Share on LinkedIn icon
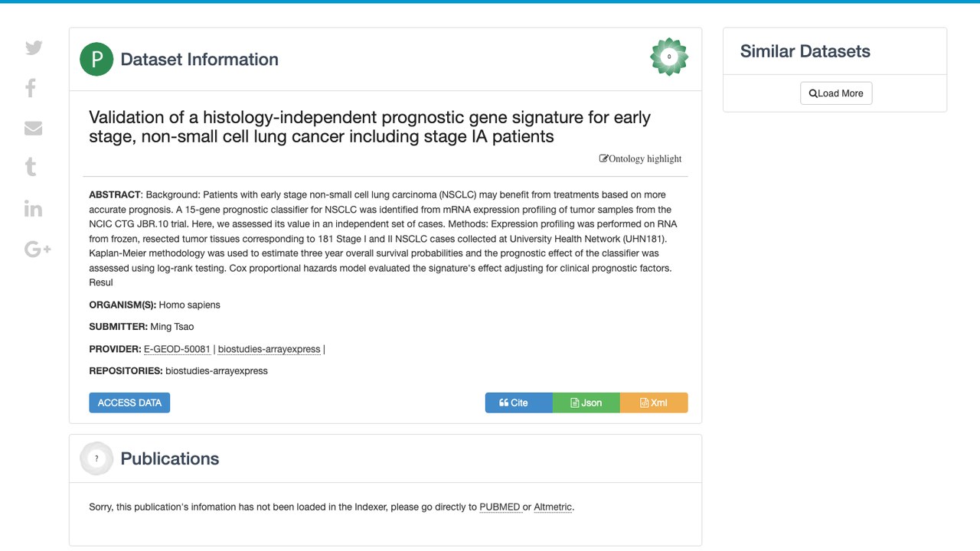This screenshot has height=551, width=980. click(33, 208)
